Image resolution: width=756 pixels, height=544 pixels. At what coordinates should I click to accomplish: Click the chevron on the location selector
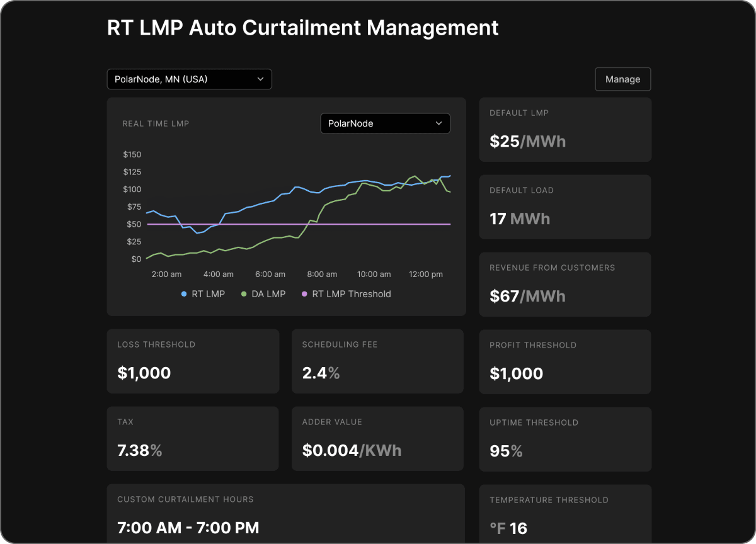pyautogui.click(x=260, y=79)
